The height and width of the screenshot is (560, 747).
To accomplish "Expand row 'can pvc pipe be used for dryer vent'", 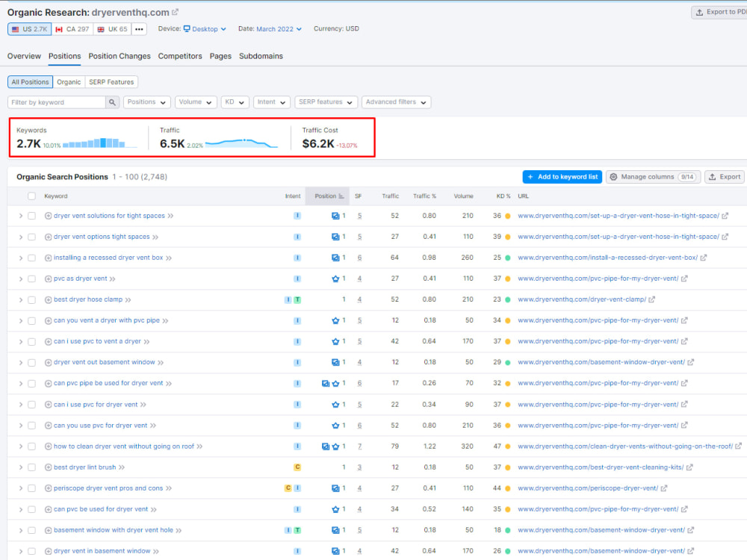I will 20,383.
